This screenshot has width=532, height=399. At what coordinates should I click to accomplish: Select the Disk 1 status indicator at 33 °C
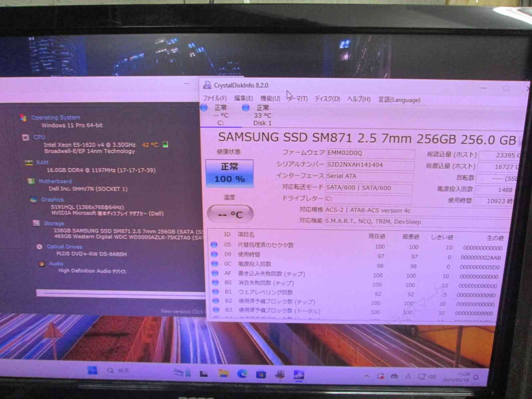coord(262,115)
